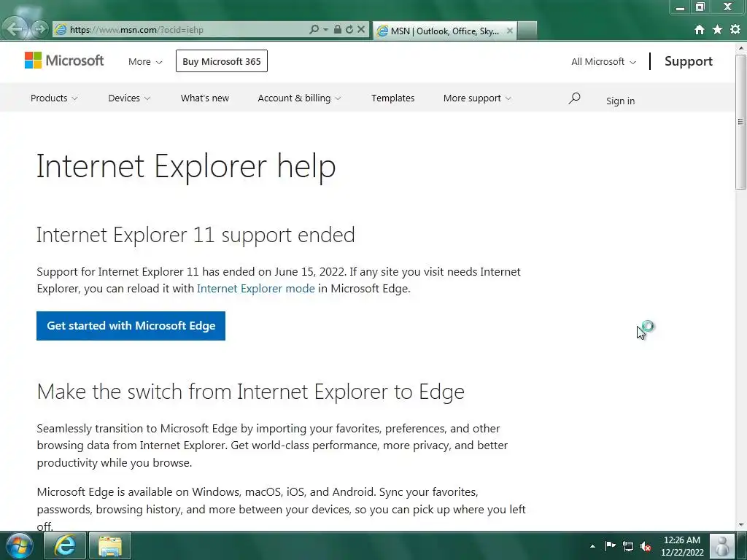Select the MSN Outlook, Office, Sky tab
The height and width of the screenshot is (560, 747).
(443, 31)
